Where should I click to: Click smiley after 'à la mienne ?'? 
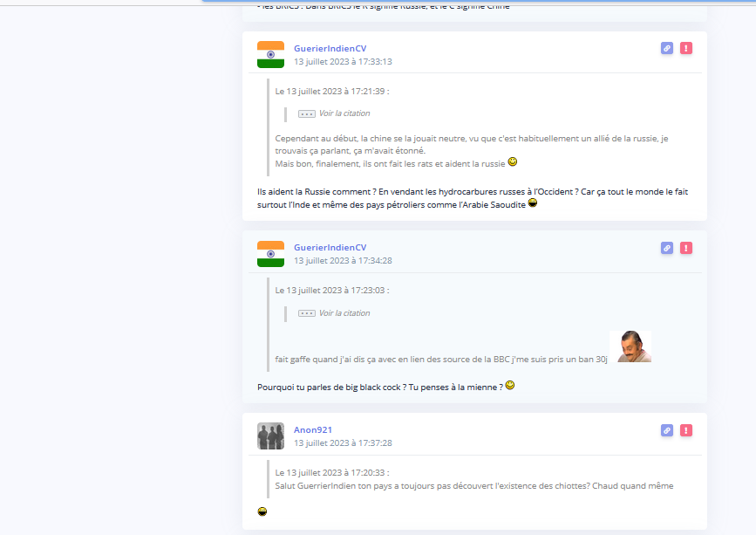tap(510, 385)
